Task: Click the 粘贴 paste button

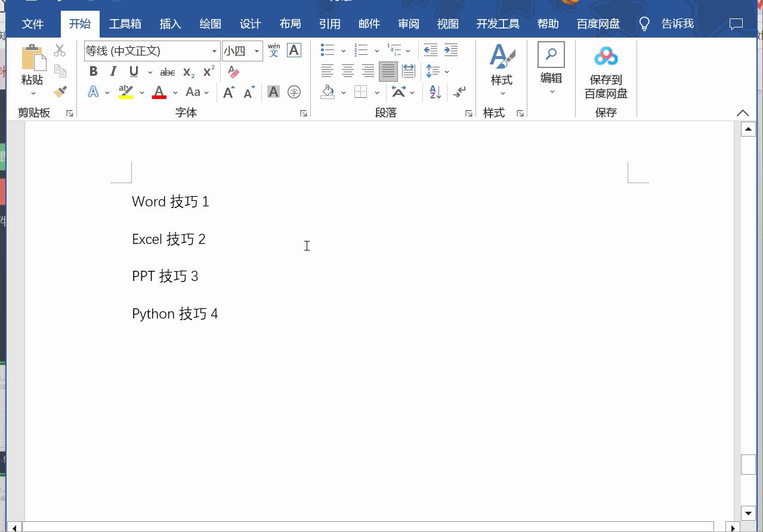Action: 32,66
